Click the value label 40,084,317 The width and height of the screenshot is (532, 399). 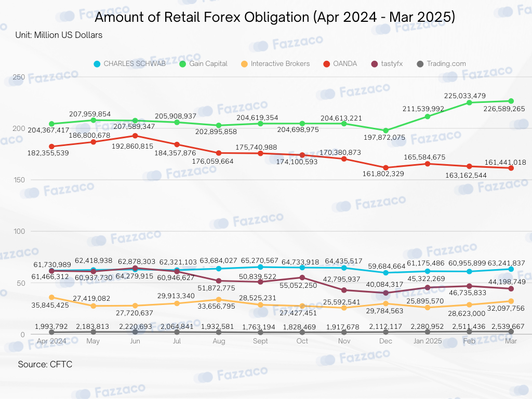[x=384, y=284]
